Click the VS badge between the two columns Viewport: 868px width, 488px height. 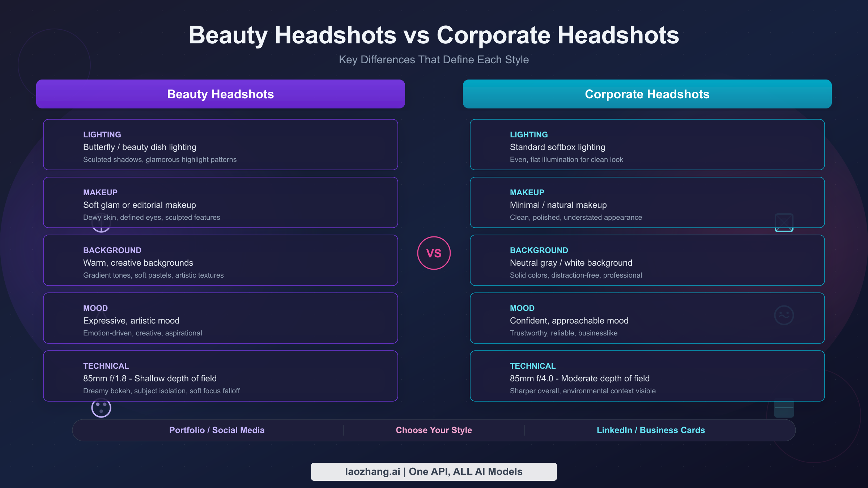coord(434,253)
